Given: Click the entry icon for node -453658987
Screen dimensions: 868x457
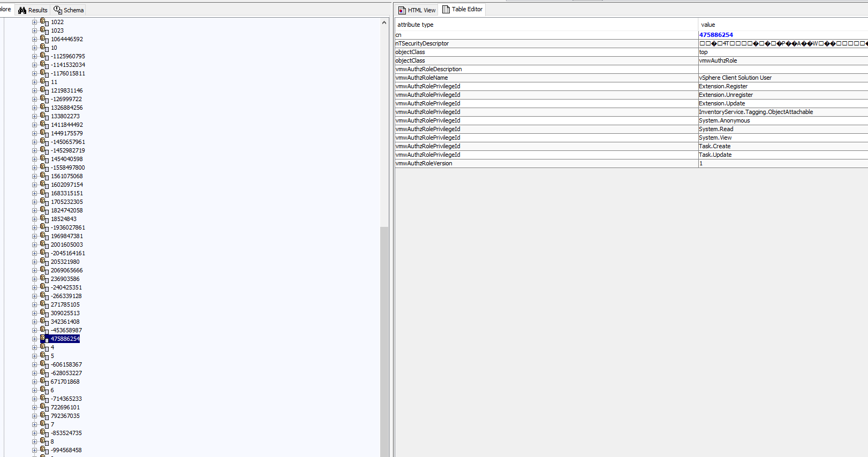Looking at the screenshot, I should tap(44, 330).
